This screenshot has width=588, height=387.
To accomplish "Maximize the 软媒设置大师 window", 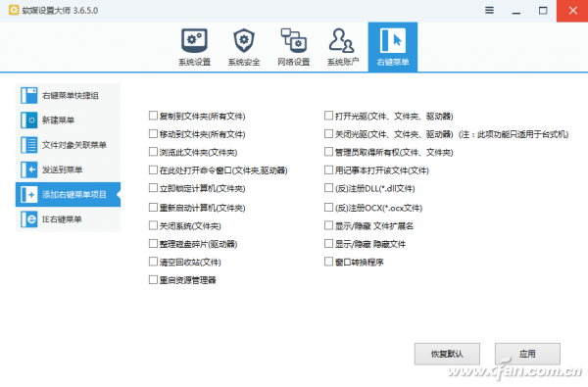I will pyautogui.click(x=543, y=11).
